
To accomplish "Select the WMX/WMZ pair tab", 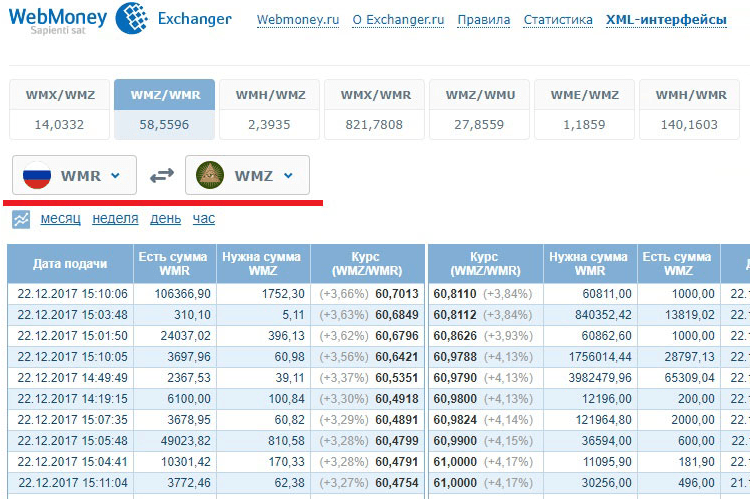I will click(x=60, y=110).
